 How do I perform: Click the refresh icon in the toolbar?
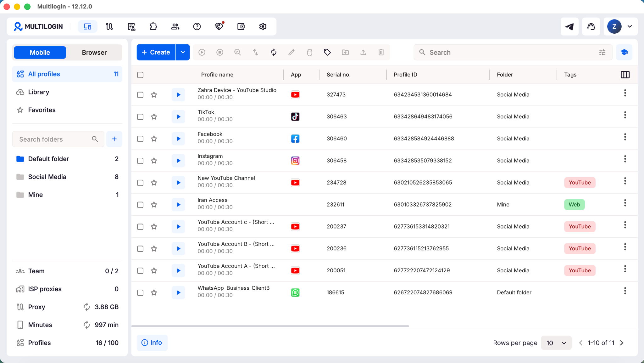click(274, 52)
